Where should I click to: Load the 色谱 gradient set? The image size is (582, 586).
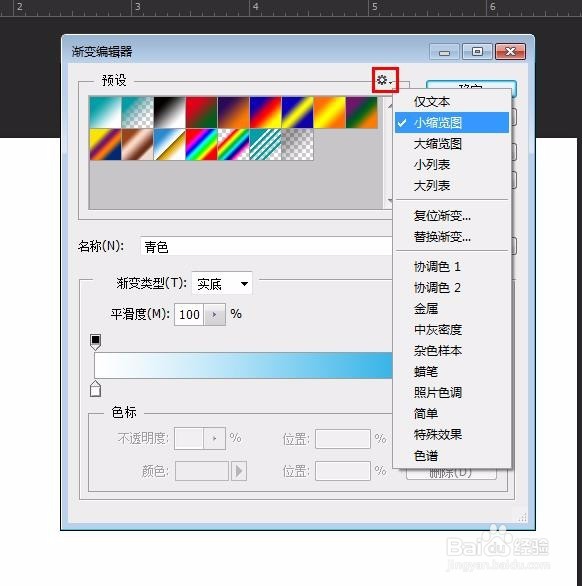(452, 456)
